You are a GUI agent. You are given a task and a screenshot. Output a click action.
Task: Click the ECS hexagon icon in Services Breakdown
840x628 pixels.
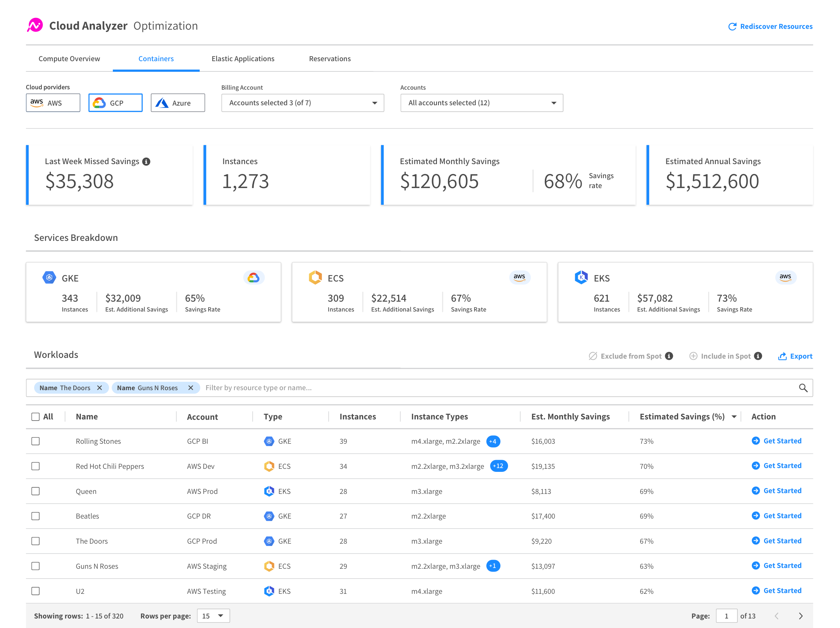pos(315,277)
